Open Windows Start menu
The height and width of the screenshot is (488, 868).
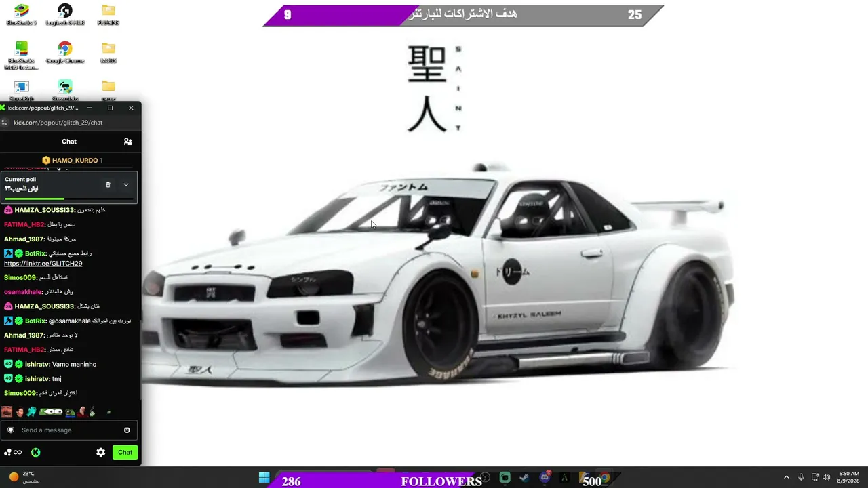coord(264,478)
